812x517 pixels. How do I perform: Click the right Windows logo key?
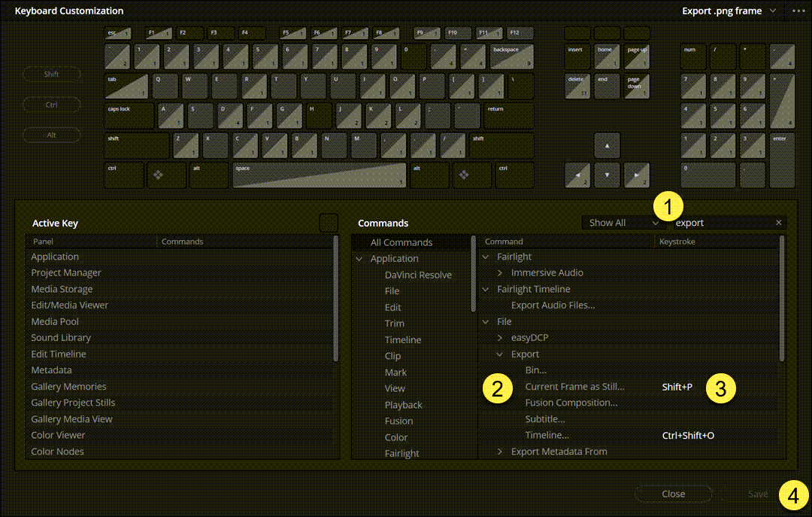[x=465, y=175]
